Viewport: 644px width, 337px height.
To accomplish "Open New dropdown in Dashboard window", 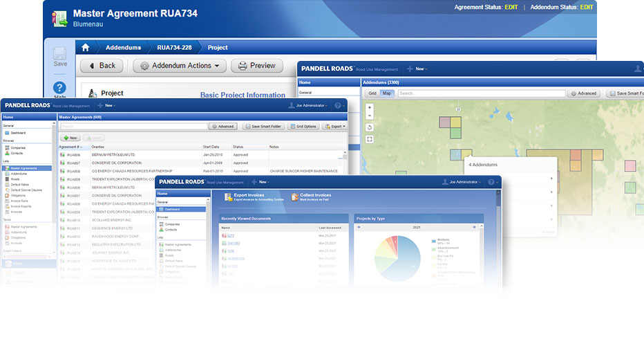I will [x=261, y=182].
